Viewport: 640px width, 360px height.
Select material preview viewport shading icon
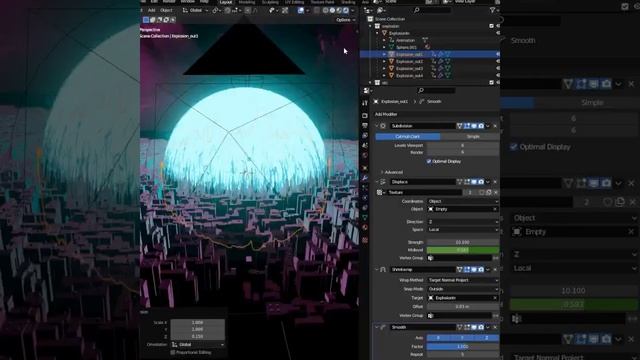pyautogui.click(x=339, y=10)
